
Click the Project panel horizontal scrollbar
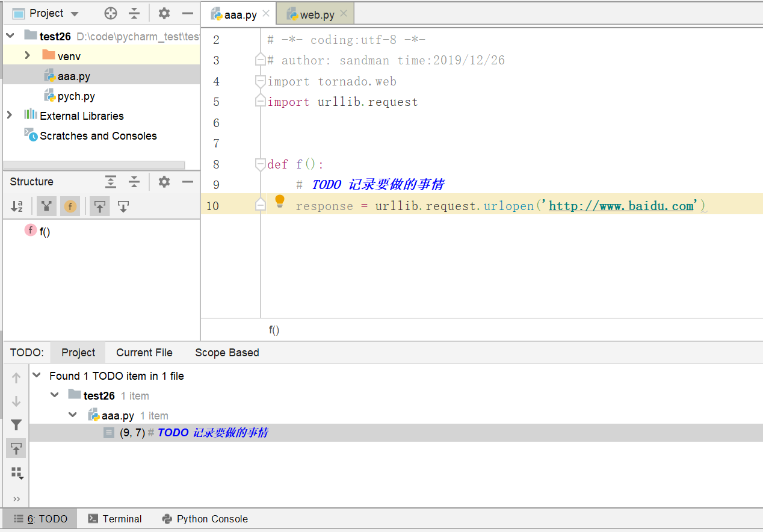coord(94,165)
